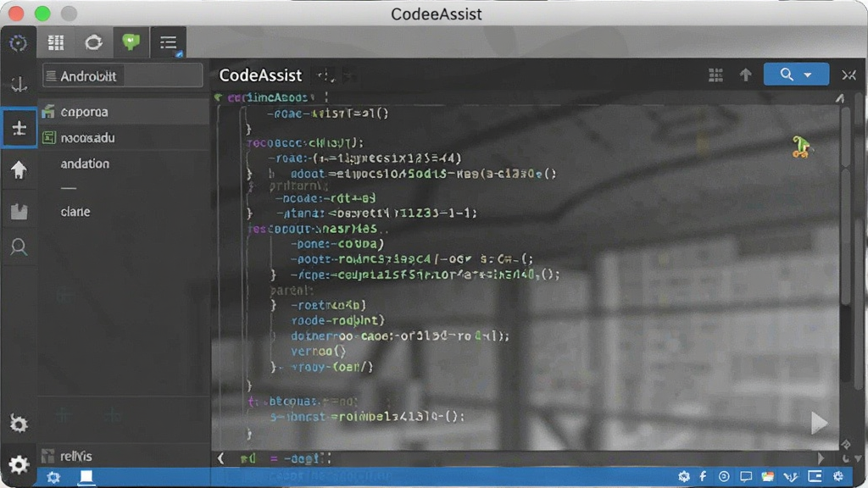Click the code line '-pone:-couoa)'

click(x=337, y=243)
